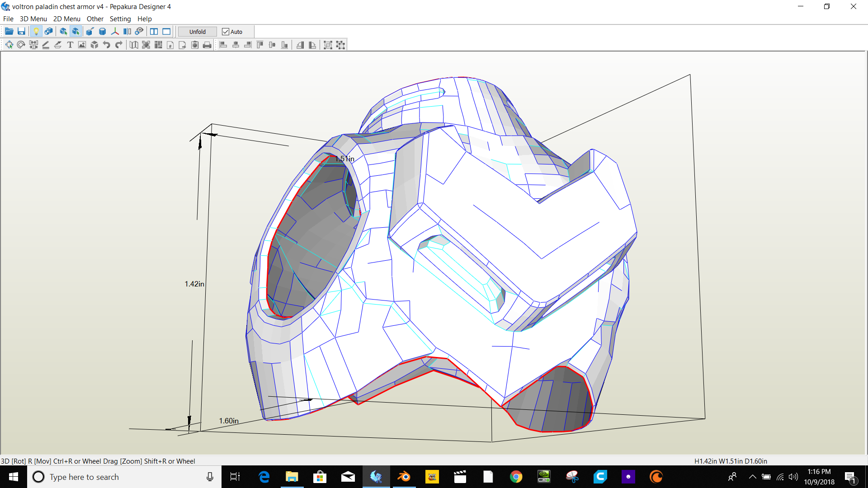
Task: Click the Open file folder icon
Action: 9,32
